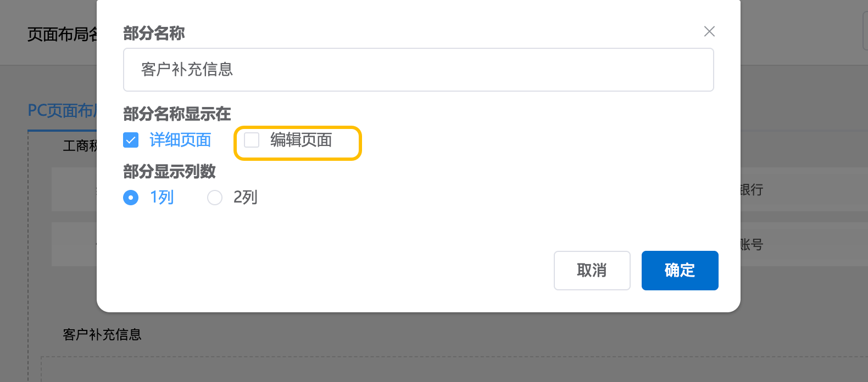Click the 页面布局名 label at top left
The height and width of the screenshot is (382, 868).
(62, 35)
